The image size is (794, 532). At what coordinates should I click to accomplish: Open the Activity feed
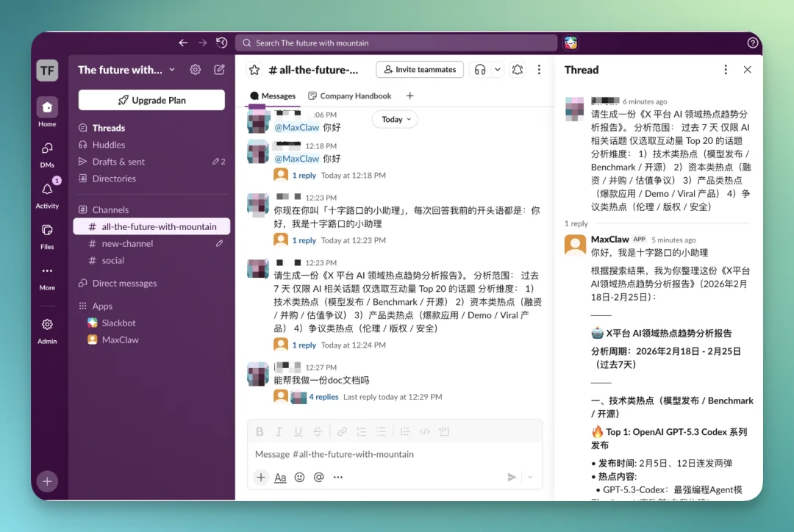point(46,187)
